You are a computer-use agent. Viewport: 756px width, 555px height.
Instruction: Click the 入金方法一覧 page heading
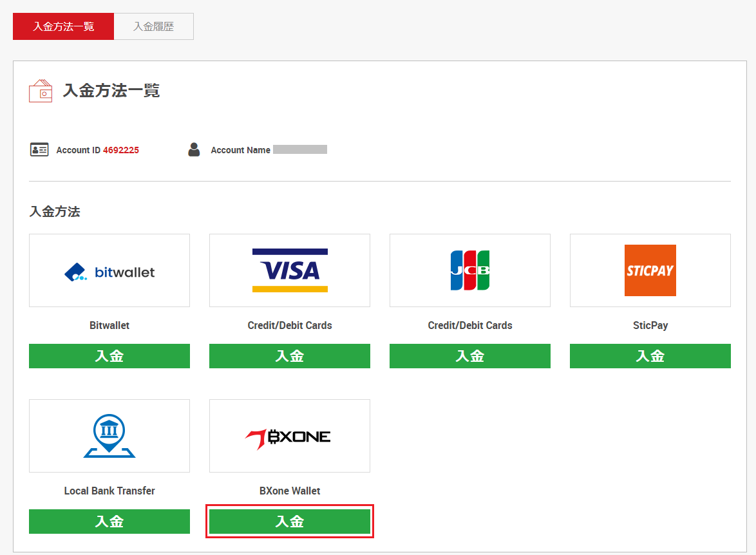point(111,91)
